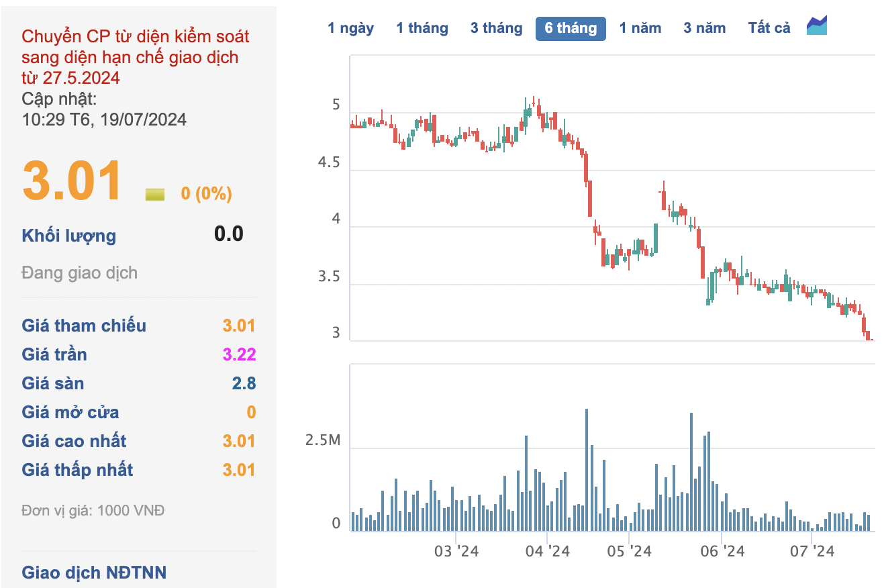Click the Giá mở cửa label
The height and width of the screenshot is (588, 882).
pos(70,412)
